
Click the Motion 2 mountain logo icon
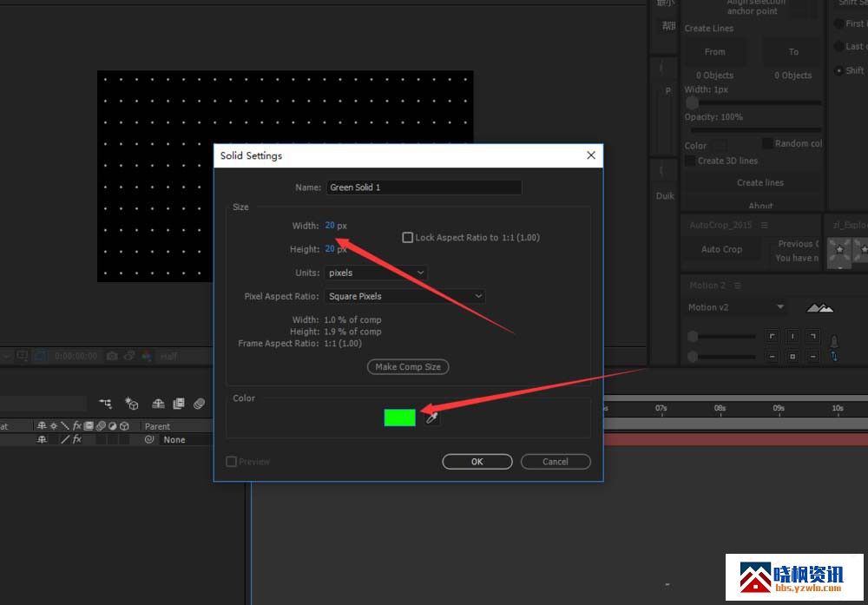820,308
